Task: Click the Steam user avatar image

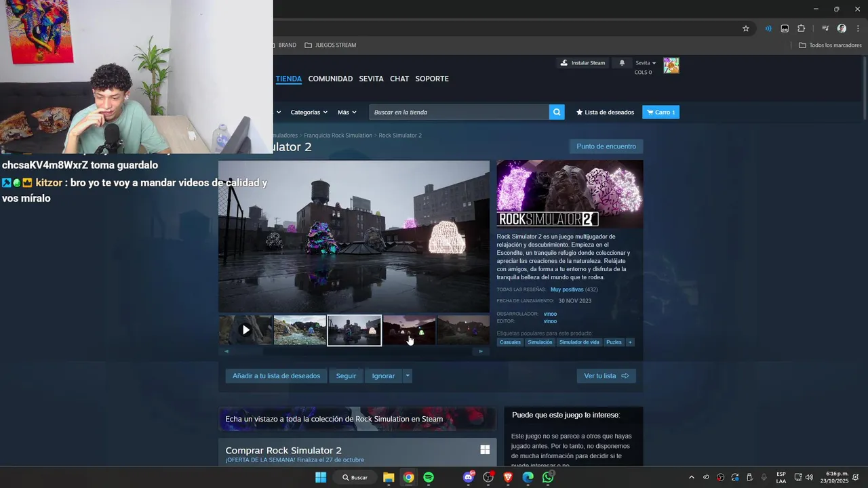Action: [x=671, y=66]
